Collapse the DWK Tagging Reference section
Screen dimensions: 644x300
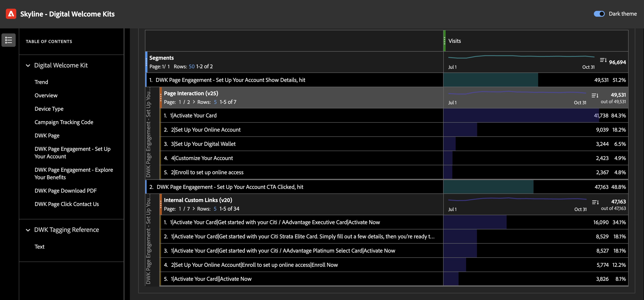(x=28, y=230)
